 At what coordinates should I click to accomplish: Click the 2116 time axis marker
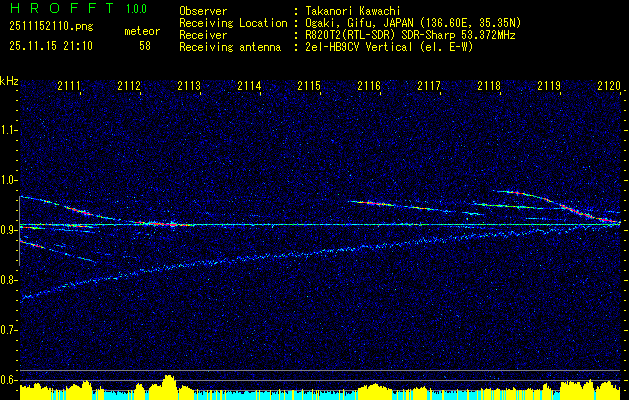click(x=369, y=85)
